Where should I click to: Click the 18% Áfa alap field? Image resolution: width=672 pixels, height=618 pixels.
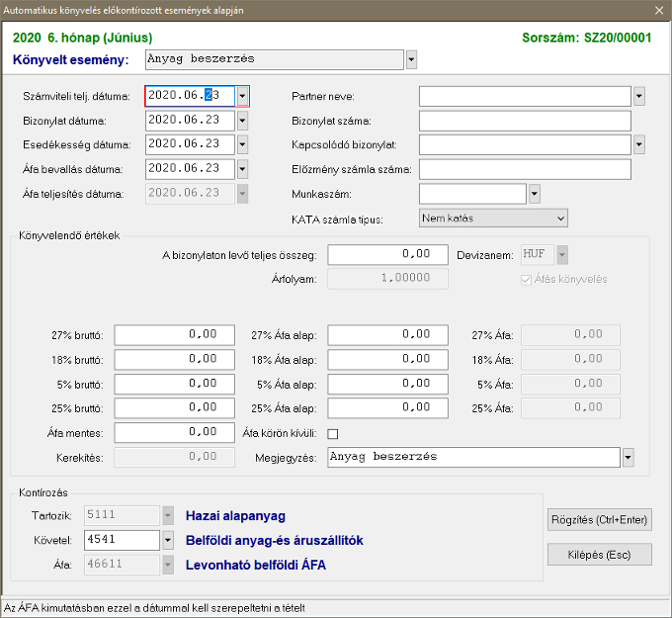[387, 360]
